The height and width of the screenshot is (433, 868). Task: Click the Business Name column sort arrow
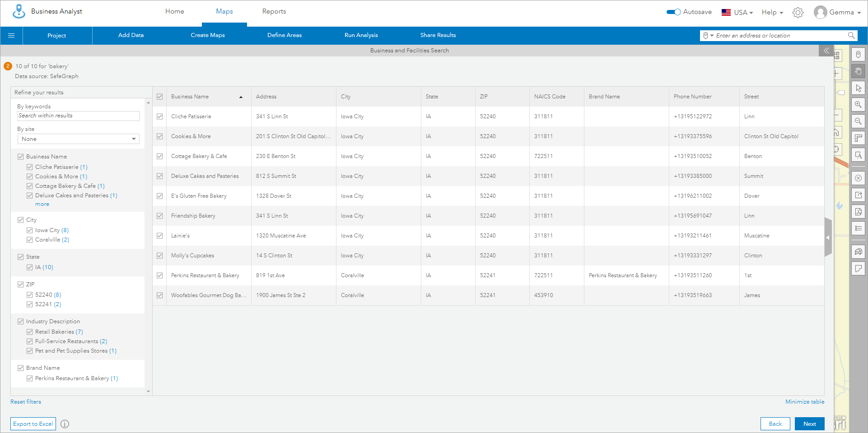[241, 97]
